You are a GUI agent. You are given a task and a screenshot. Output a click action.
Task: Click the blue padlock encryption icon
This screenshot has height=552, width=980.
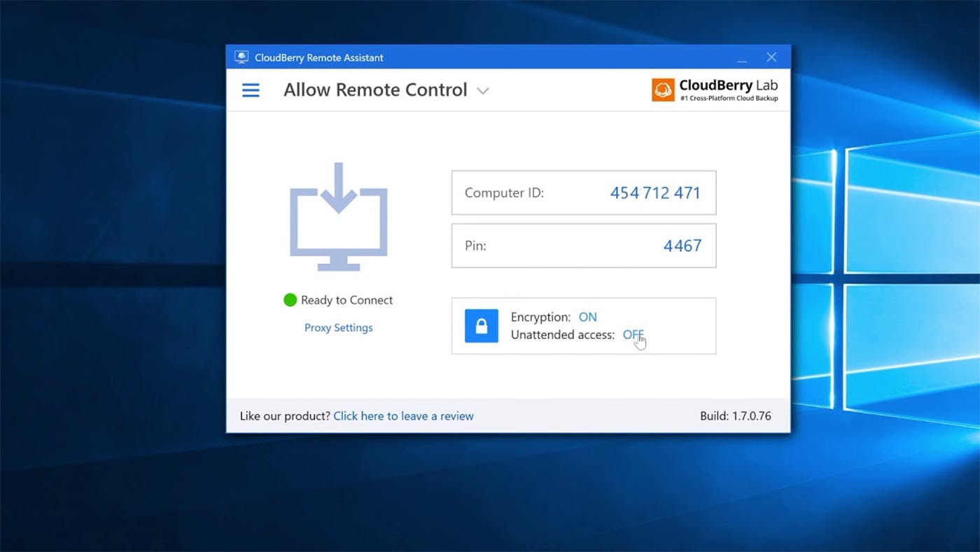(482, 326)
